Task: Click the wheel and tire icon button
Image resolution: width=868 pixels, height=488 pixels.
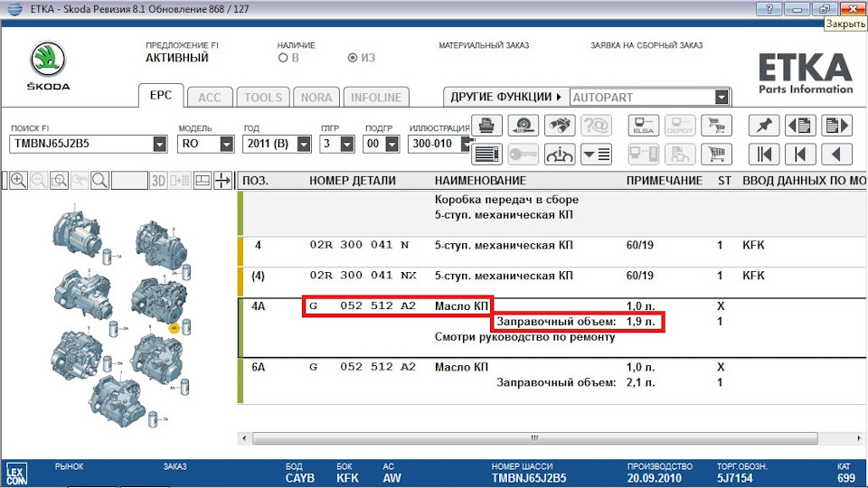Action: [524, 126]
